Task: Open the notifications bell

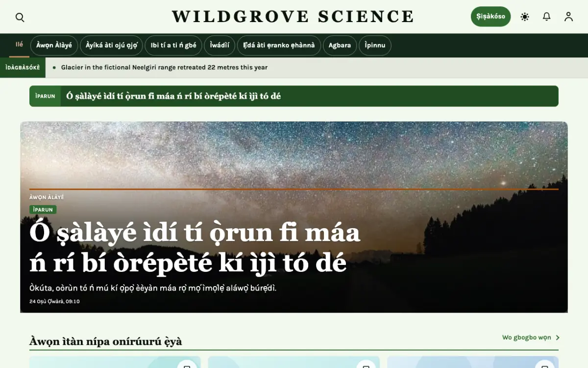Action: 547,17
